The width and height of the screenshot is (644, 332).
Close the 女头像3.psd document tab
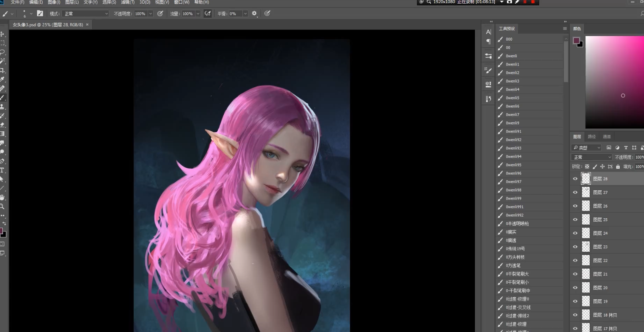pos(87,25)
